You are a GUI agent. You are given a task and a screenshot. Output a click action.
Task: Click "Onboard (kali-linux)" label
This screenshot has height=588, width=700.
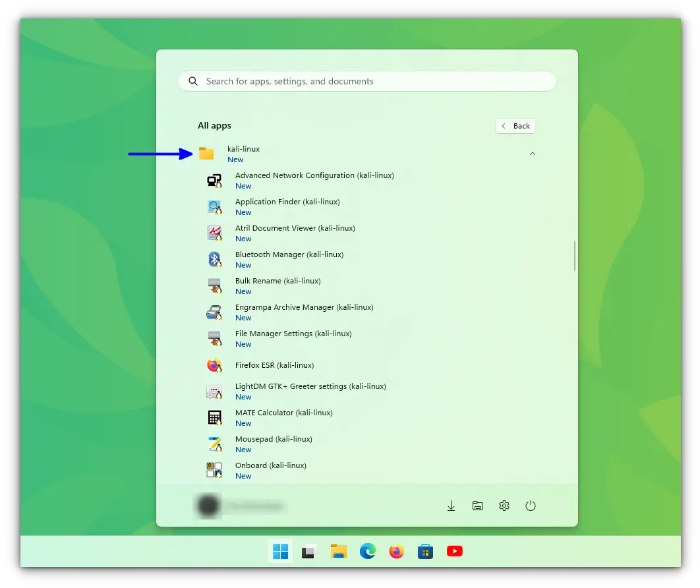[x=270, y=465]
